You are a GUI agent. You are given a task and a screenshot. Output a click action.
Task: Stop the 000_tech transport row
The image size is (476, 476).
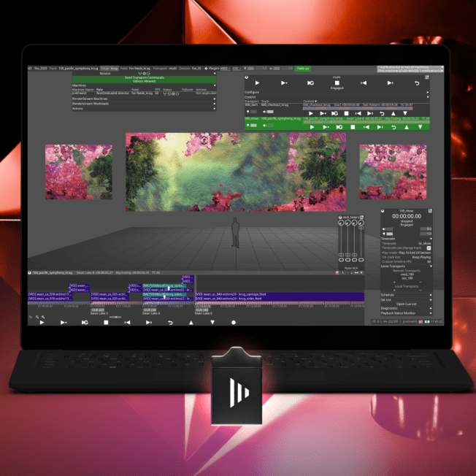coord(346,114)
